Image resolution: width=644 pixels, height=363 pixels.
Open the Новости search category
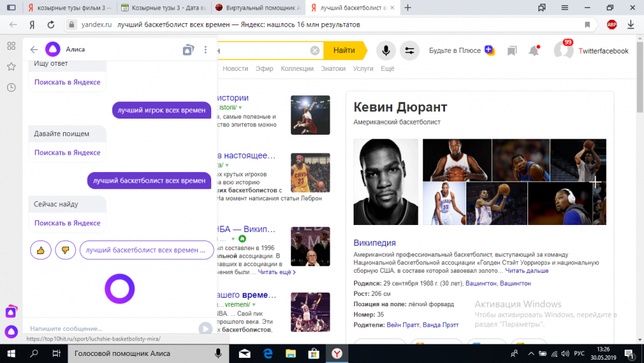[x=235, y=68]
